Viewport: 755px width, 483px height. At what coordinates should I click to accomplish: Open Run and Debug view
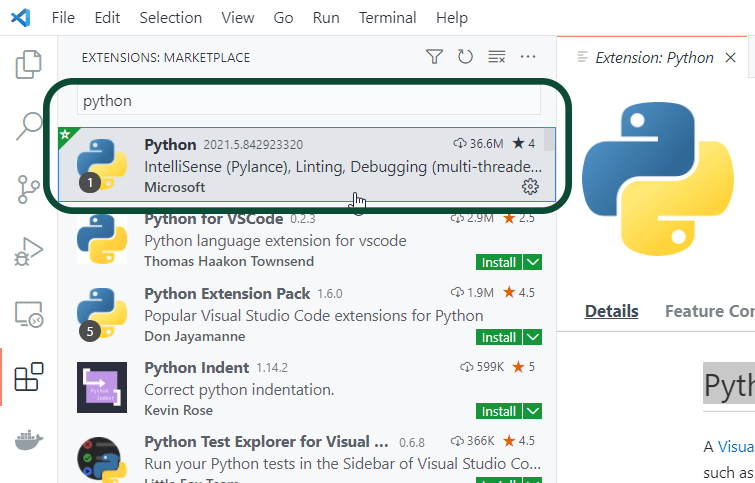point(28,251)
